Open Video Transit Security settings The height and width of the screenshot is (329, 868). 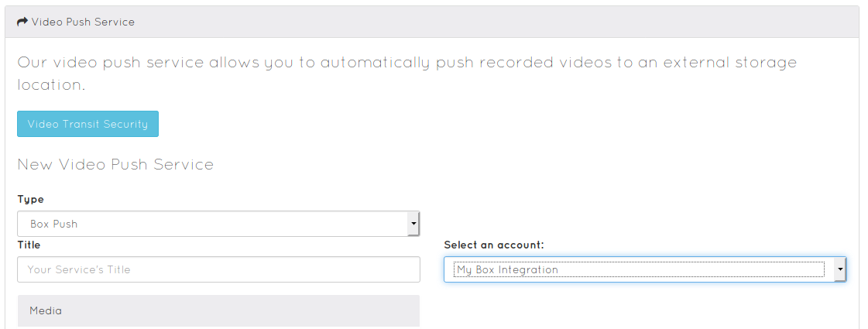pos(87,124)
